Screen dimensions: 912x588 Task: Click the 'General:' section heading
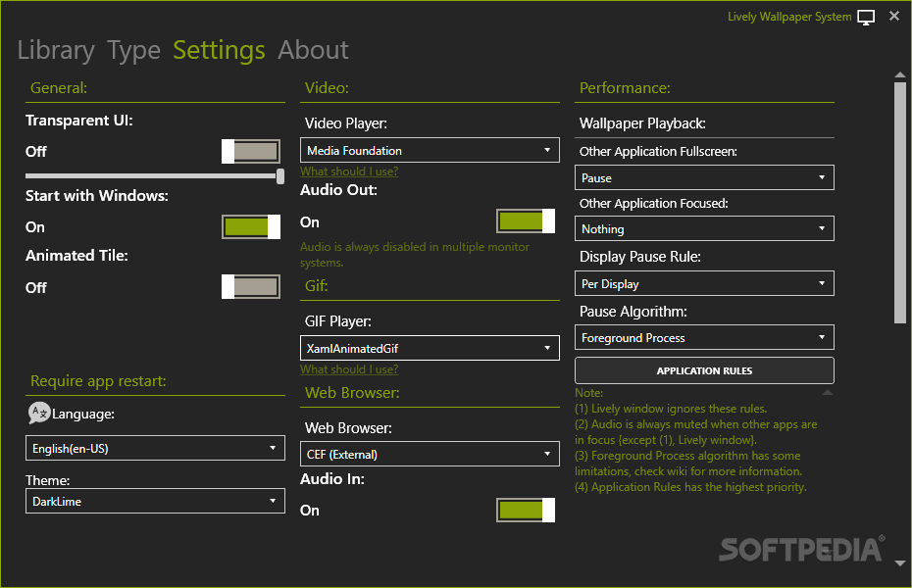pyautogui.click(x=59, y=88)
